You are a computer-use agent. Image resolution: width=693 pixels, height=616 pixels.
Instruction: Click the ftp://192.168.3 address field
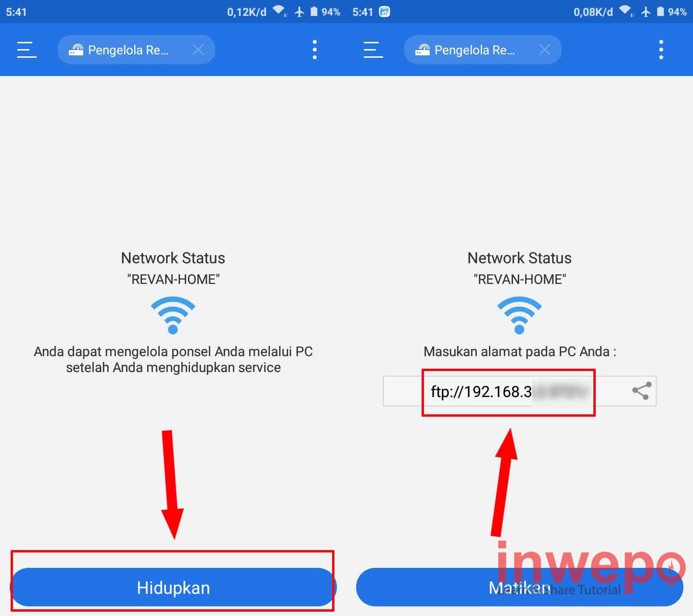pos(520,391)
